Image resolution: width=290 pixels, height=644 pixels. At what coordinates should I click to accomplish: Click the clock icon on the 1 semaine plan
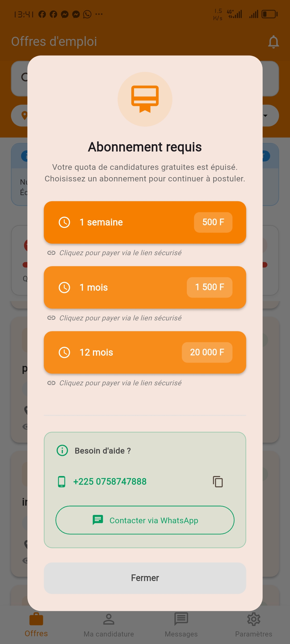(x=64, y=222)
